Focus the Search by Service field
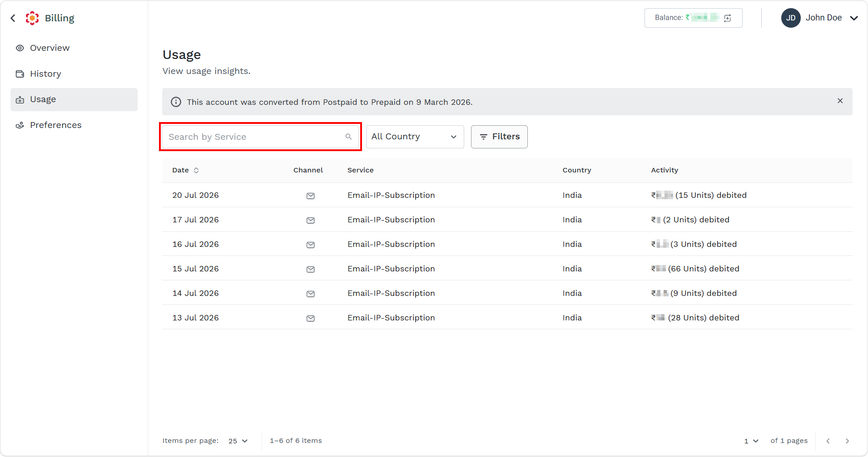The width and height of the screenshot is (868, 457). pos(260,137)
